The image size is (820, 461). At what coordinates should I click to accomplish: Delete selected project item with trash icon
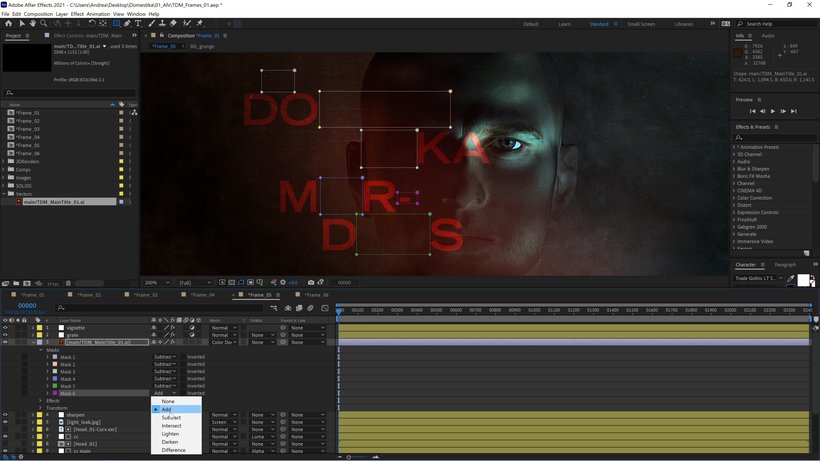tap(68, 283)
